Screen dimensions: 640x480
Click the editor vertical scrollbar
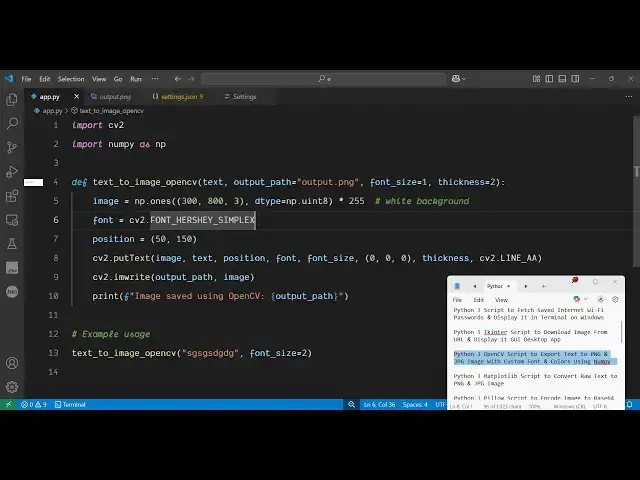[636, 192]
